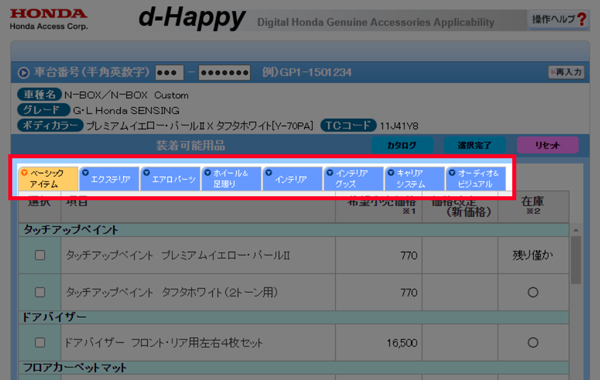This screenshot has height=380, width=600.
Task: Click the 再入力 button
Action: pos(566,72)
